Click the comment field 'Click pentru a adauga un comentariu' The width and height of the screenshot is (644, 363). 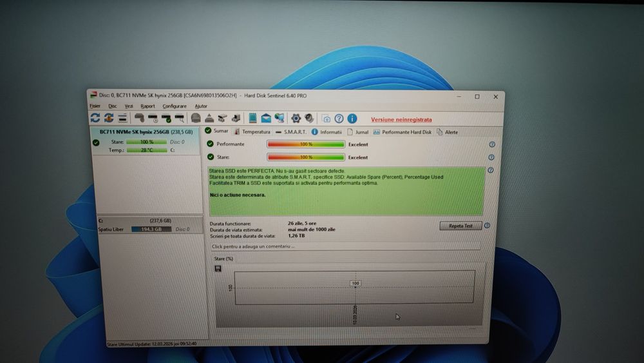click(x=345, y=246)
